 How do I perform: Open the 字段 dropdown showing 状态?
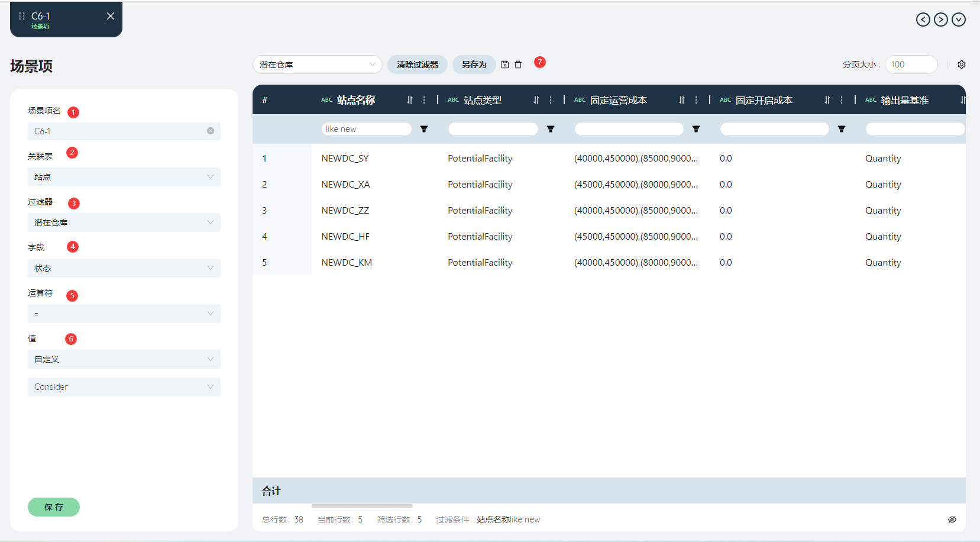pyautogui.click(x=124, y=268)
